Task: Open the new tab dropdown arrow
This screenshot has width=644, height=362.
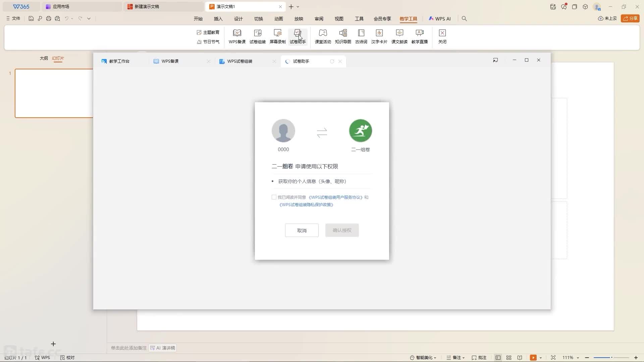Action: click(298, 7)
